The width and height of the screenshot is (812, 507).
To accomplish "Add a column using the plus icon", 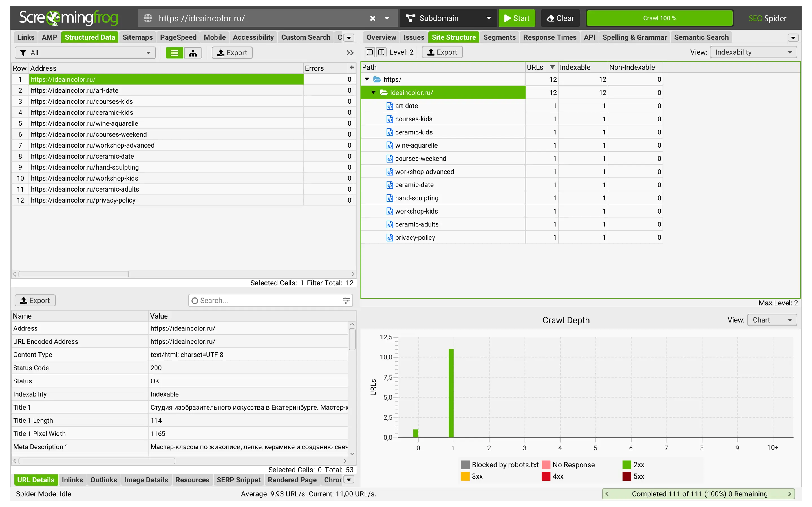I will coord(351,68).
